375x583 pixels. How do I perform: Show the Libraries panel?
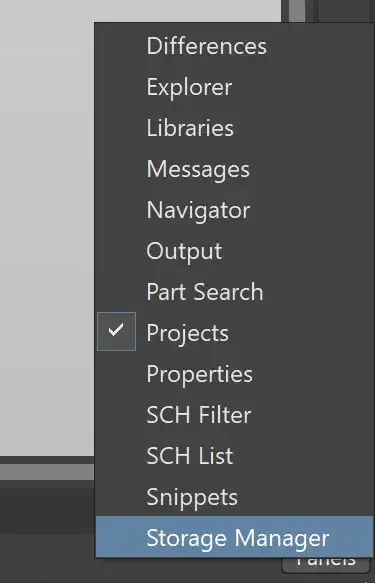point(234,128)
